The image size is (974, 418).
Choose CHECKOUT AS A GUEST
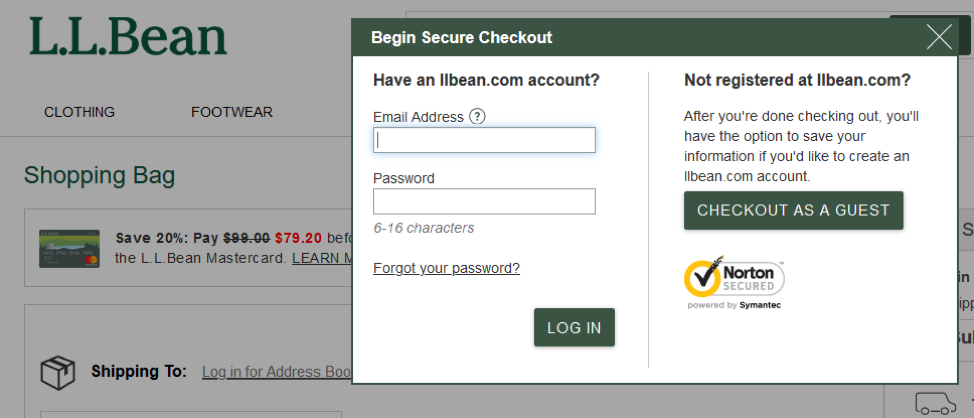pyautogui.click(x=793, y=210)
